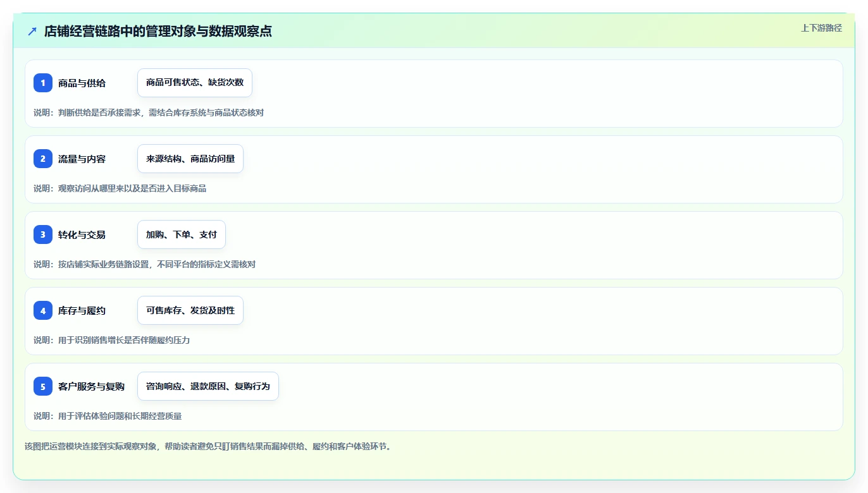
Task: Click the number 5 step badge
Action: 43,386
